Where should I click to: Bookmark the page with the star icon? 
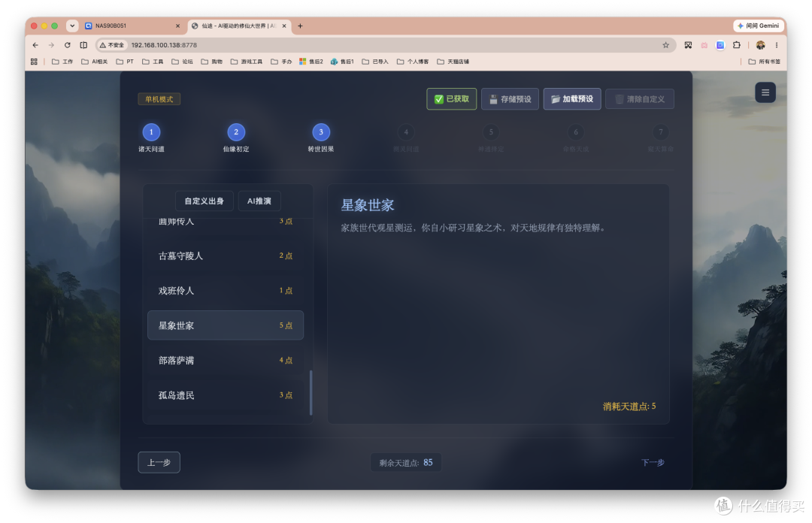click(x=665, y=45)
